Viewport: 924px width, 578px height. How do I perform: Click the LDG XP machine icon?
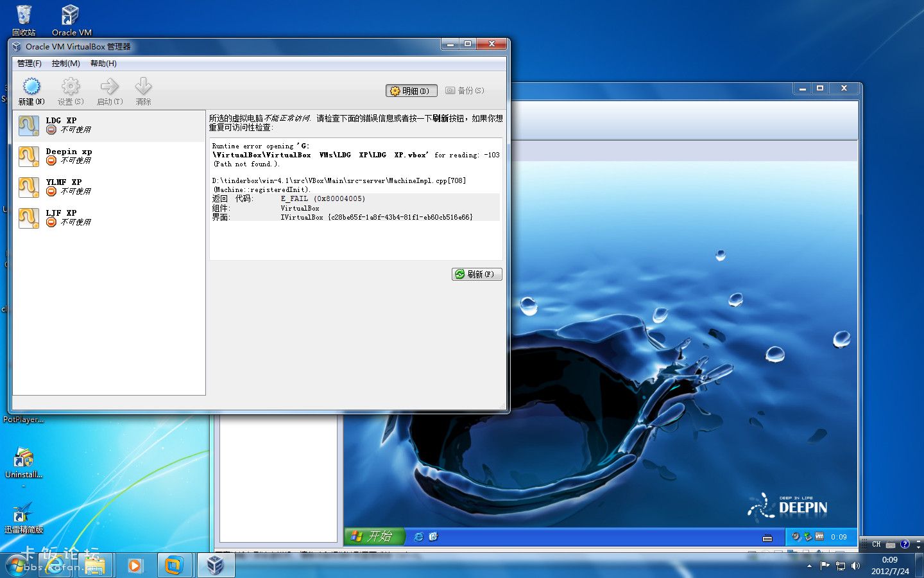point(29,126)
